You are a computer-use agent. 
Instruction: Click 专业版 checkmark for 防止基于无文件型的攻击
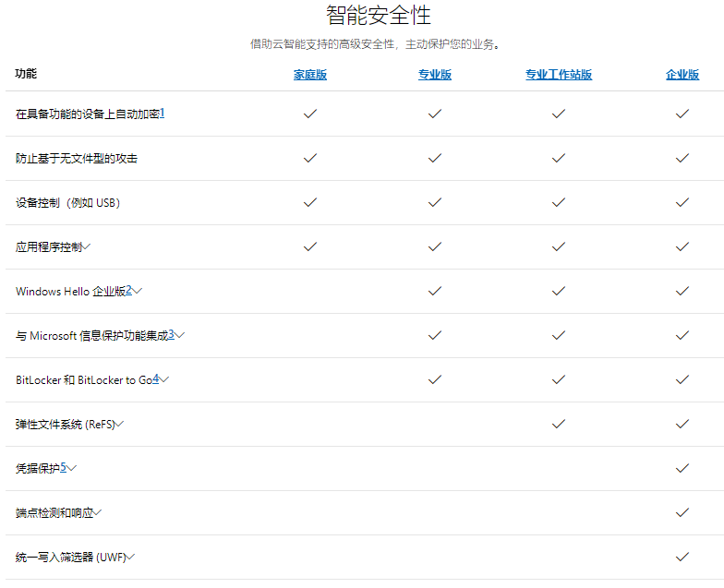click(x=434, y=158)
